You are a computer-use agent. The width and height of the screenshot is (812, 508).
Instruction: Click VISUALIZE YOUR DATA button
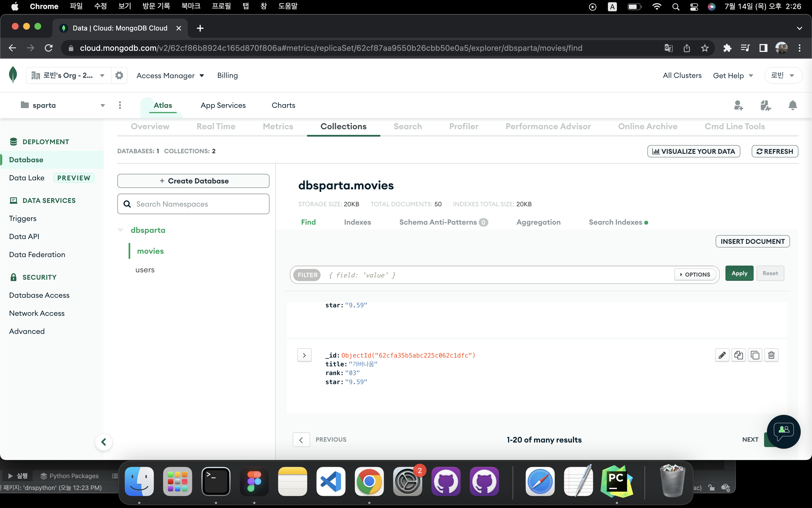pyautogui.click(x=694, y=151)
